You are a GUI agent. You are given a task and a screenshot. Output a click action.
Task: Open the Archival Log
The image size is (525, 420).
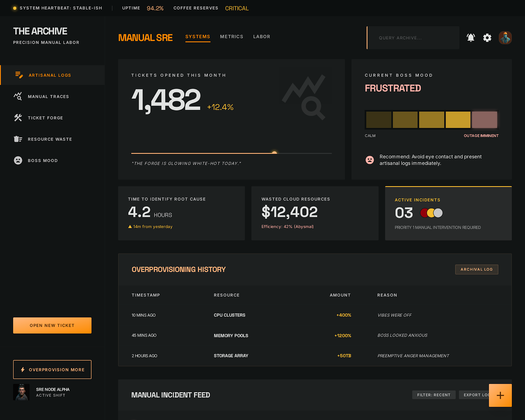476,269
